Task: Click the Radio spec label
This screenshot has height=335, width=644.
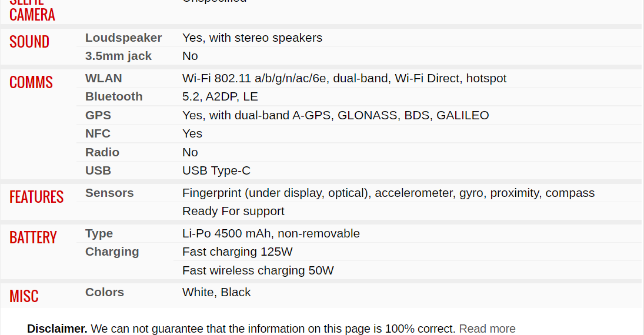Action: click(102, 152)
